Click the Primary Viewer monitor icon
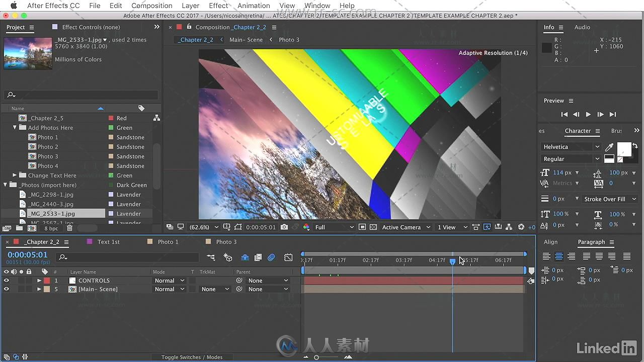Image resolution: width=644 pixels, height=362 pixels. tap(181, 227)
